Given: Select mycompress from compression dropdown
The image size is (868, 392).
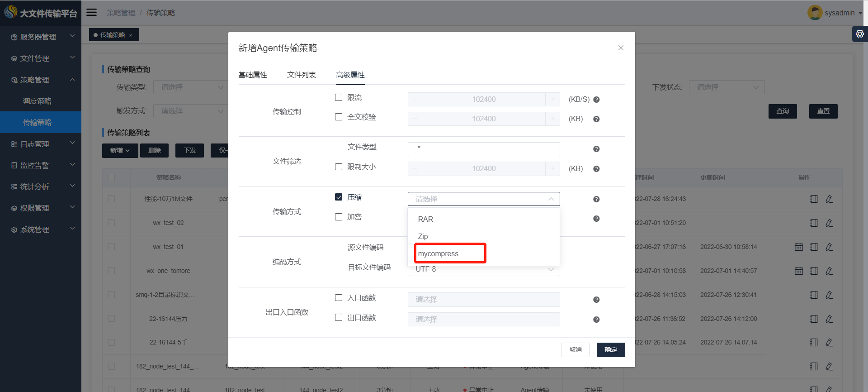Looking at the screenshot, I should tap(438, 253).
